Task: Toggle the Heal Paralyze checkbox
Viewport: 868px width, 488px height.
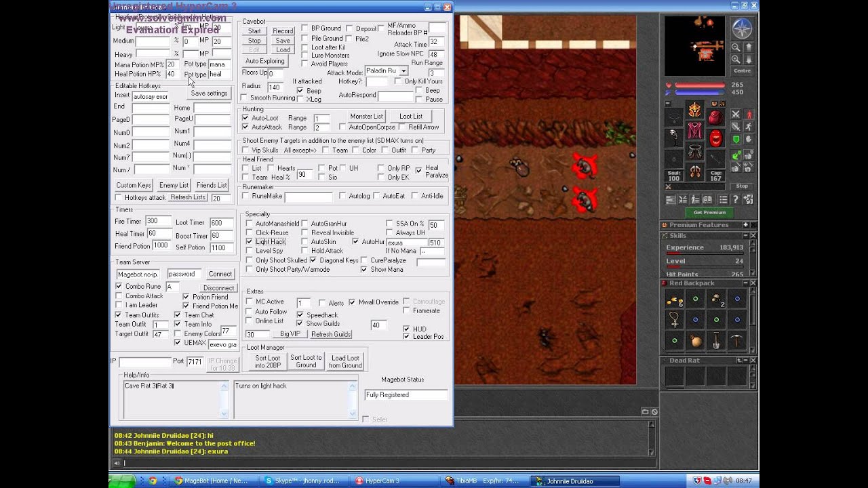Action: (418, 169)
